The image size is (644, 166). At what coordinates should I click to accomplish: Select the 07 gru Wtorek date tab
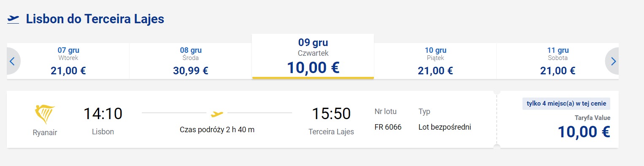tap(68, 61)
